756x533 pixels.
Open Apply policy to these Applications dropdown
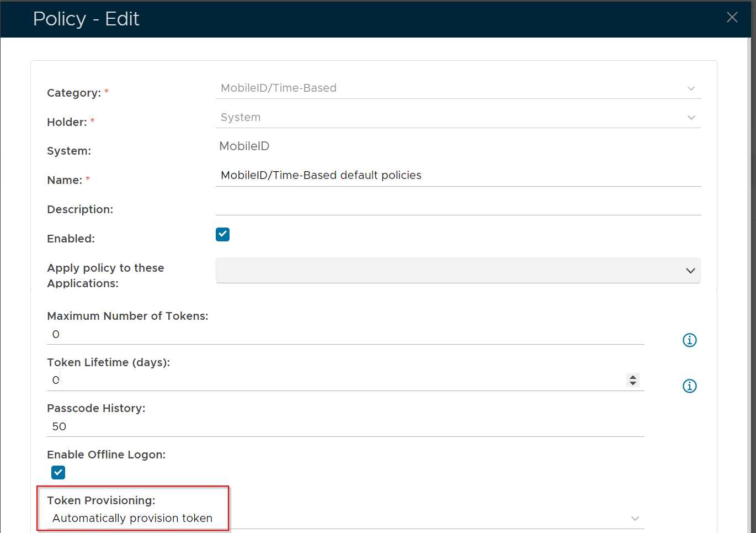pyautogui.click(x=457, y=271)
